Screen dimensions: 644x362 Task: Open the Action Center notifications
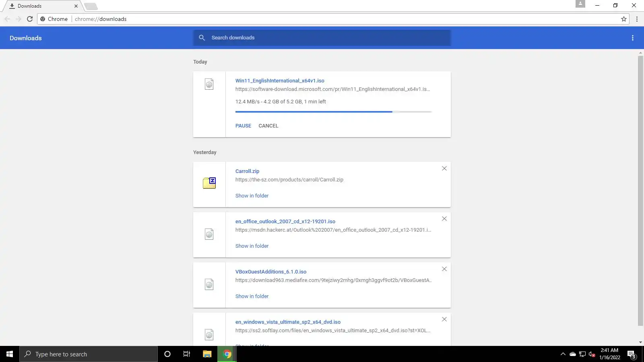(631, 354)
